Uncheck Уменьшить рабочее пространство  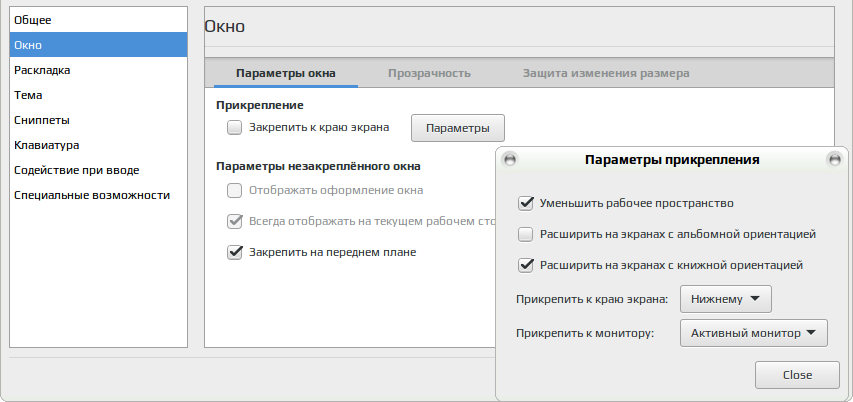coord(526,203)
